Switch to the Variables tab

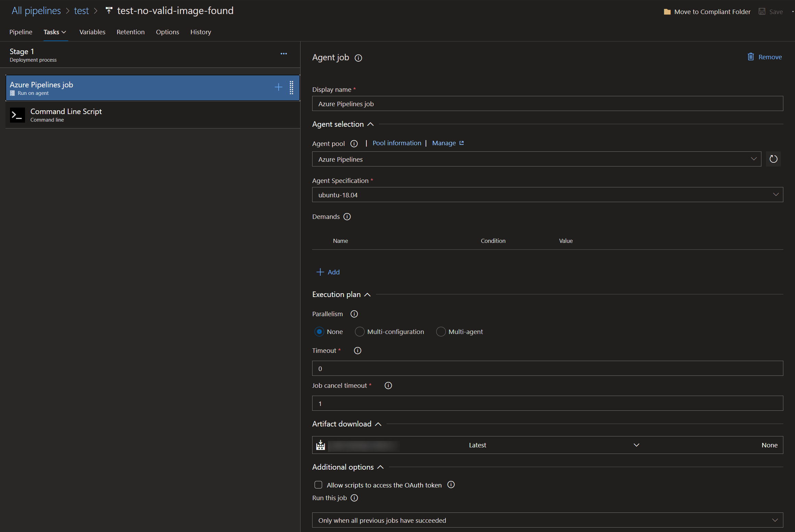[92, 32]
